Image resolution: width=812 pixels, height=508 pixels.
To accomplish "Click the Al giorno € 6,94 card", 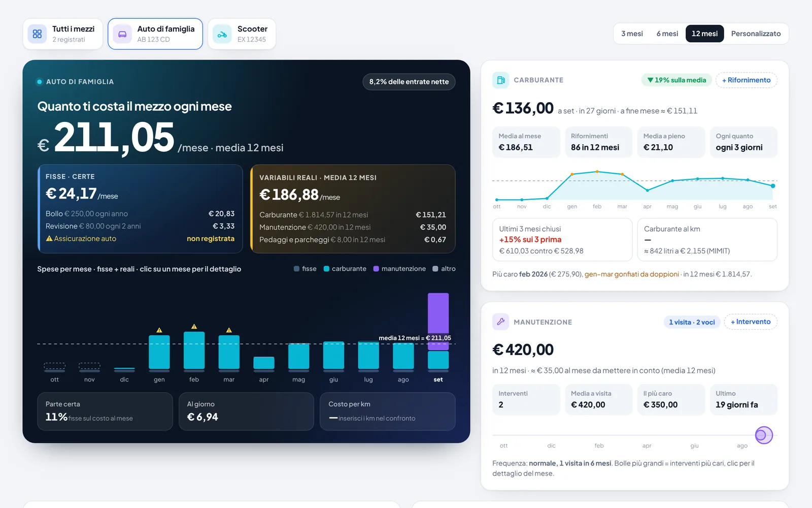I will pyautogui.click(x=246, y=411).
